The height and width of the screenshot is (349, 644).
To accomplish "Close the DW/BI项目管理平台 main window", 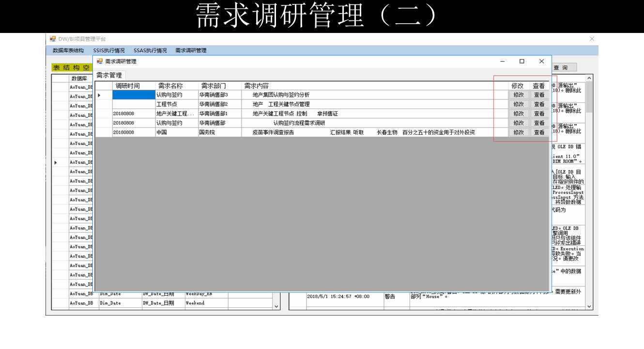I will pyautogui.click(x=592, y=39).
